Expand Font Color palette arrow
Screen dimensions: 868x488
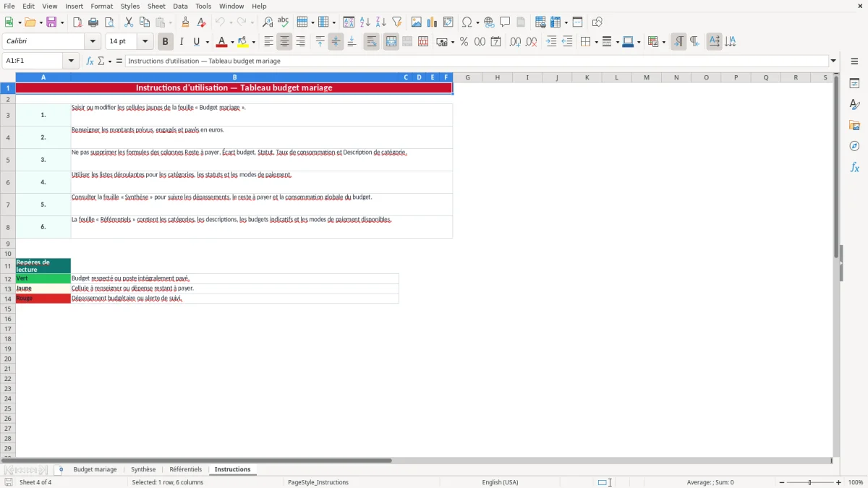232,43
